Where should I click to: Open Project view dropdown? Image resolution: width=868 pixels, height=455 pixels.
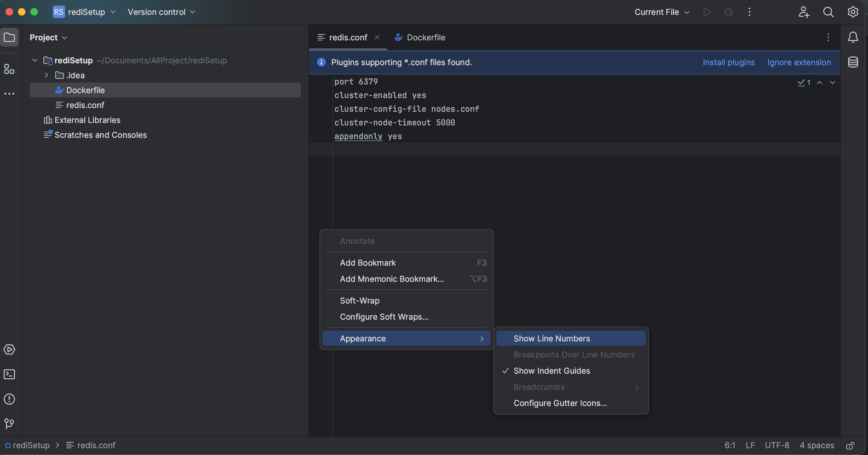[x=48, y=38]
